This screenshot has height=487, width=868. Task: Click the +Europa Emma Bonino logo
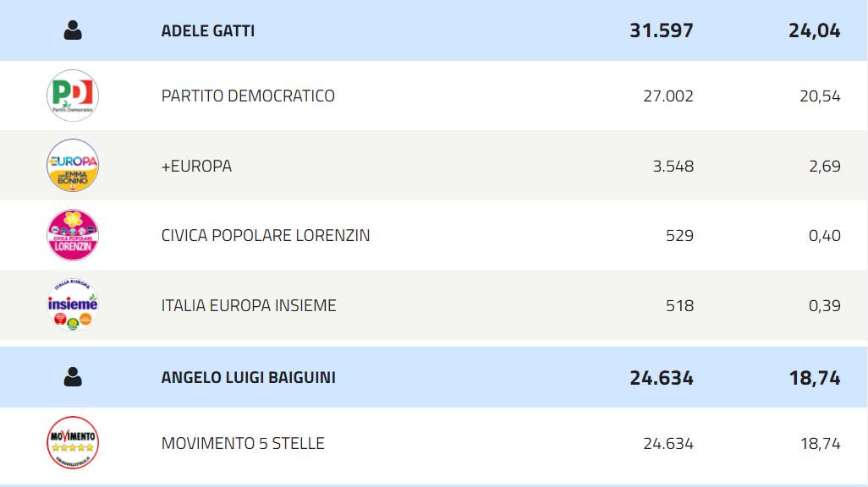click(x=73, y=166)
